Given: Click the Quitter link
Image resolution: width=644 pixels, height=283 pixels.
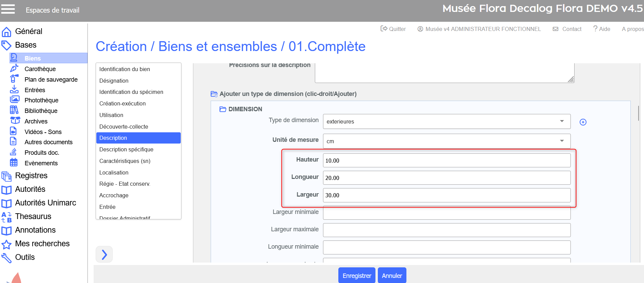Looking at the screenshot, I should pos(393,29).
